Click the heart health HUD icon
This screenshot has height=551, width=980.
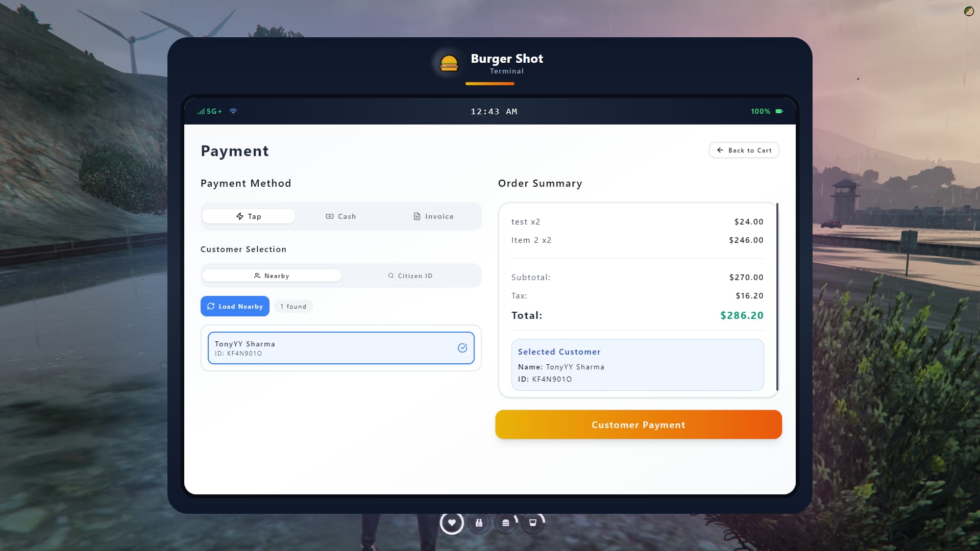click(452, 522)
